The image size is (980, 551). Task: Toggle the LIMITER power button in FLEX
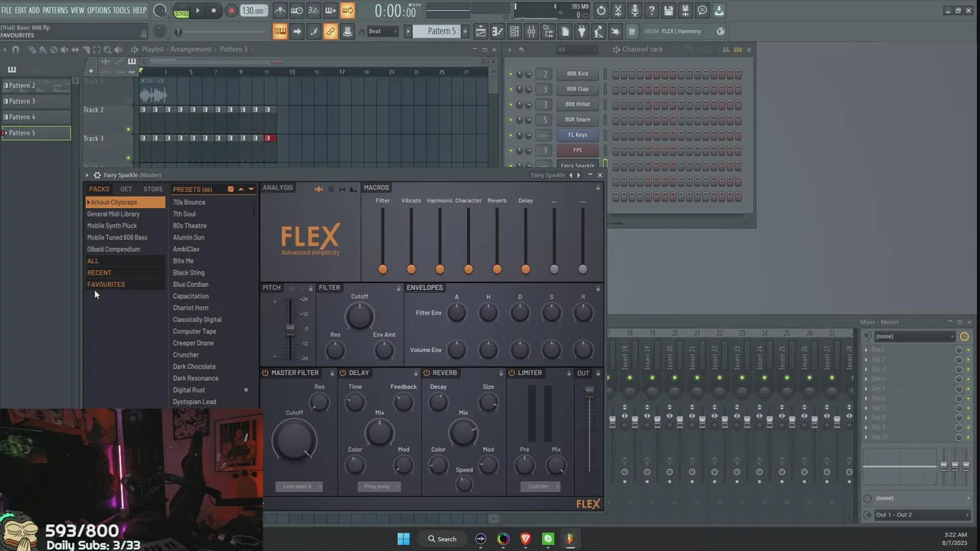pos(512,373)
